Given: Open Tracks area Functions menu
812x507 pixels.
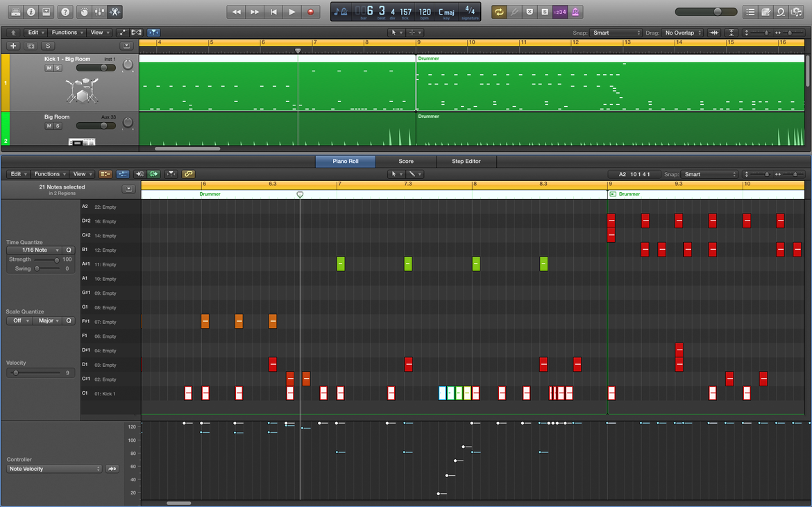Looking at the screenshot, I should point(67,32).
